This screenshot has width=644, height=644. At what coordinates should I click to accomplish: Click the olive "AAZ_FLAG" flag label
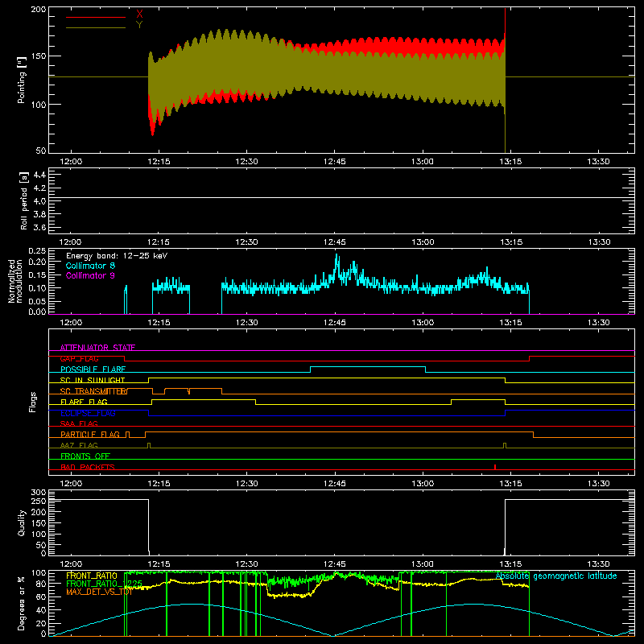click(x=79, y=445)
